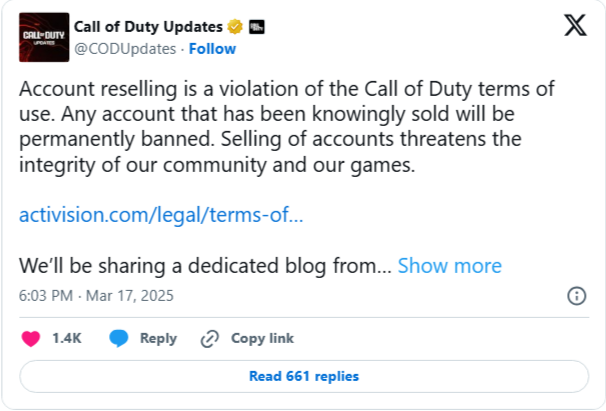
Task: Follow the CODUpdates account
Action: pos(212,49)
